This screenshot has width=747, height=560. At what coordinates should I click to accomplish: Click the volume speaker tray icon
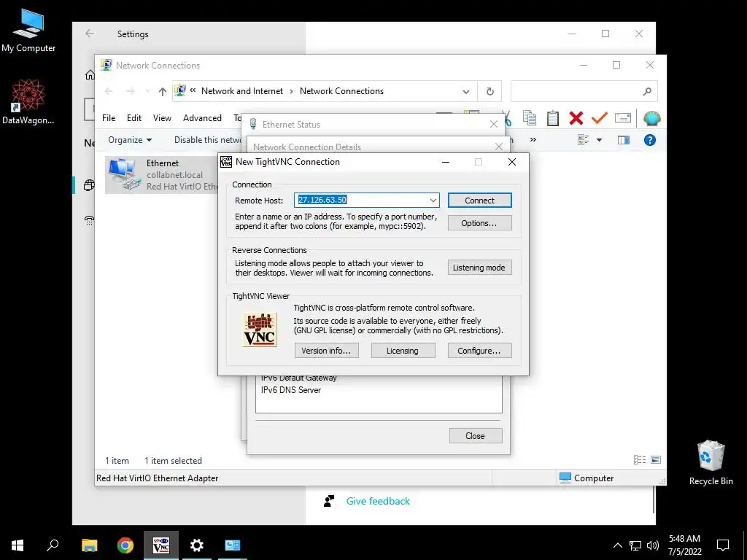click(653, 545)
